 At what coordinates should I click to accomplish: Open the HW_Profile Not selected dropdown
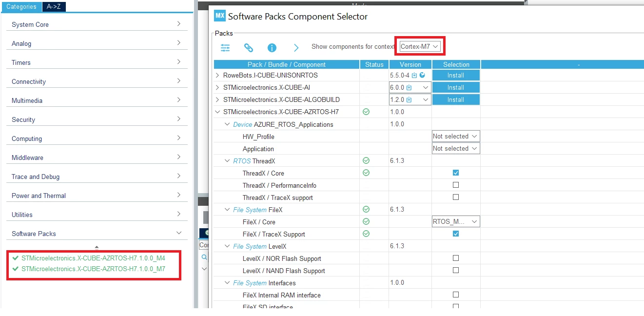pyautogui.click(x=456, y=137)
